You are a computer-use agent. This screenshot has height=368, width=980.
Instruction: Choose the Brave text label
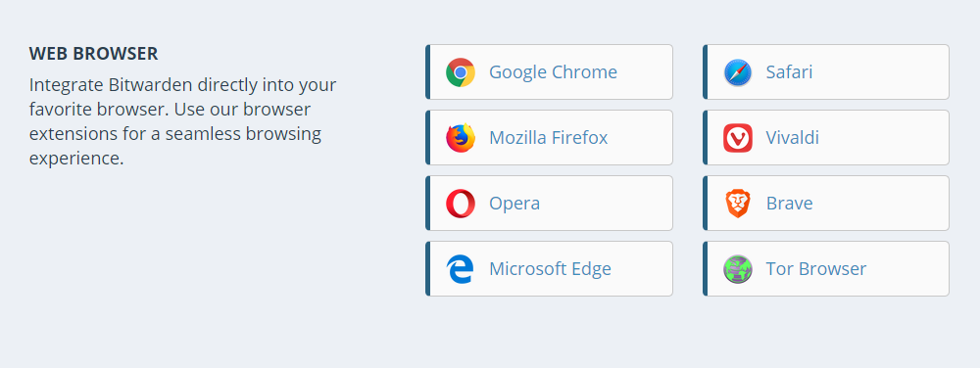789,204
